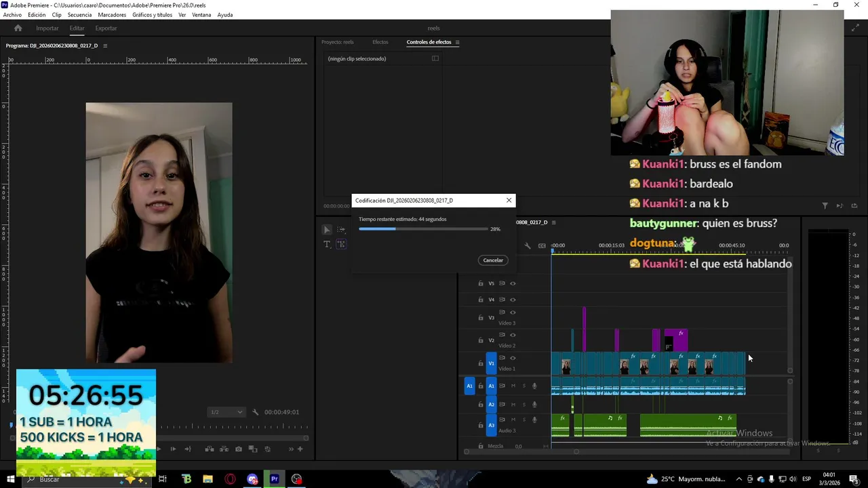Select the Track Select Forward tool
Screen dimensions: 868x488
(341, 230)
